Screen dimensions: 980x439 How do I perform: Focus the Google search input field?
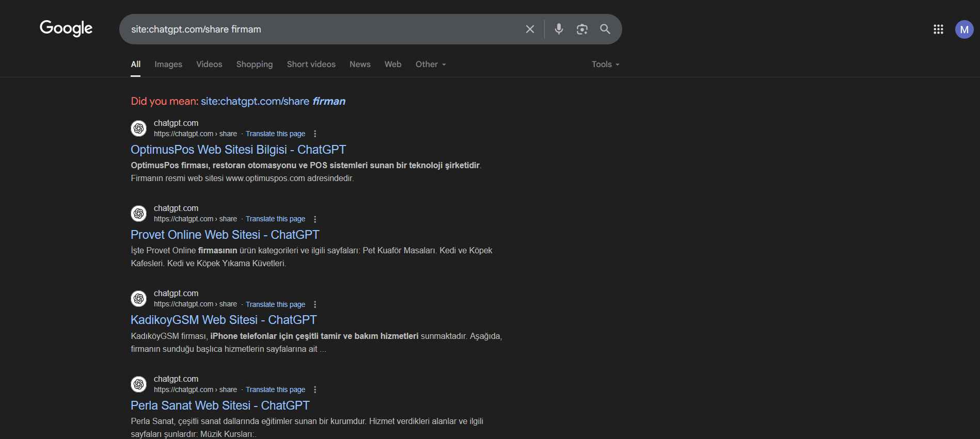pyautogui.click(x=323, y=29)
